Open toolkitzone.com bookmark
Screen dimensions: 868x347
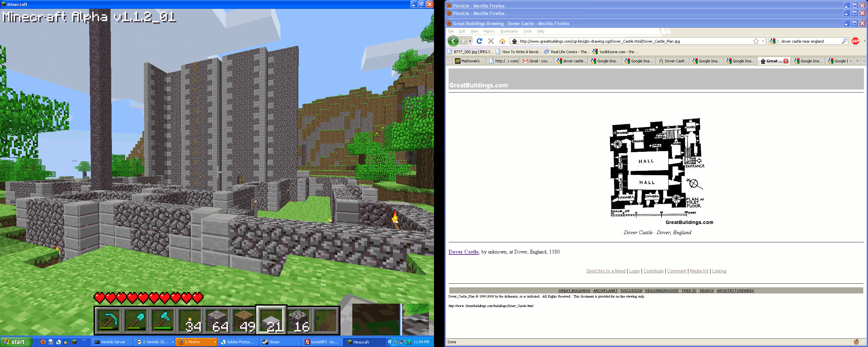tap(615, 52)
